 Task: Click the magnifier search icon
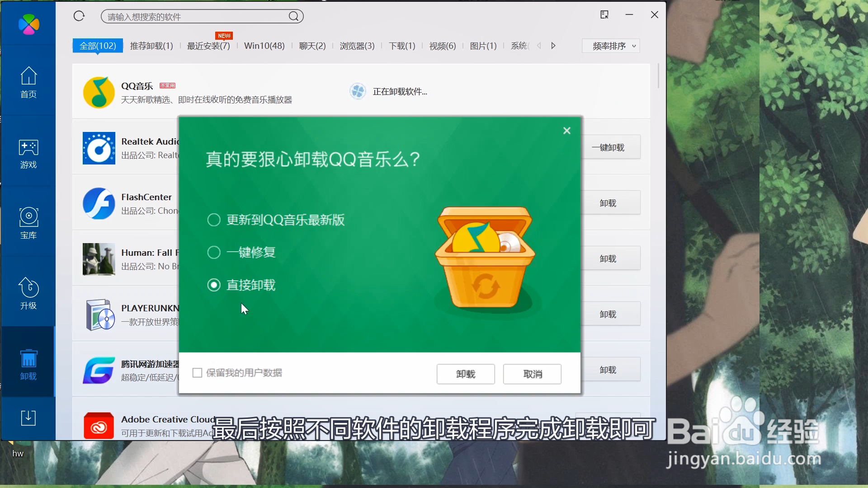(x=294, y=17)
